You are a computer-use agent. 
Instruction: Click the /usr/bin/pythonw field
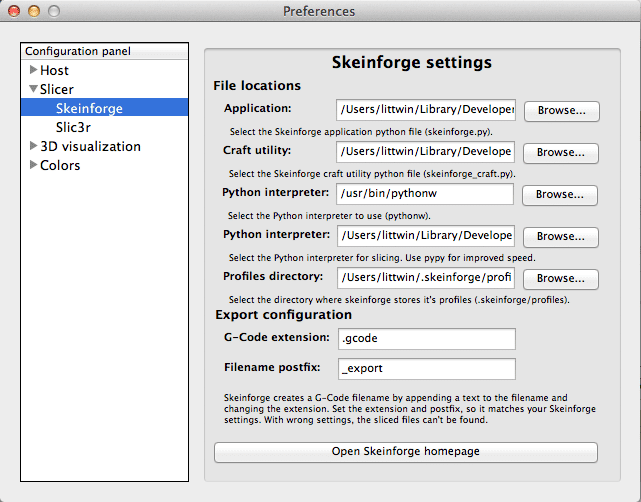[x=425, y=194]
